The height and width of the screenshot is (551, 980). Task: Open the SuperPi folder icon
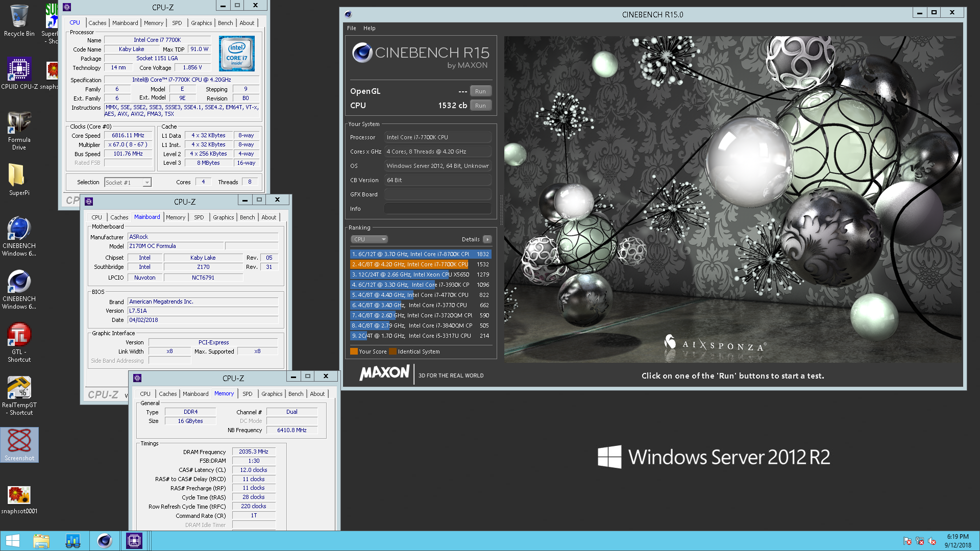pyautogui.click(x=19, y=180)
